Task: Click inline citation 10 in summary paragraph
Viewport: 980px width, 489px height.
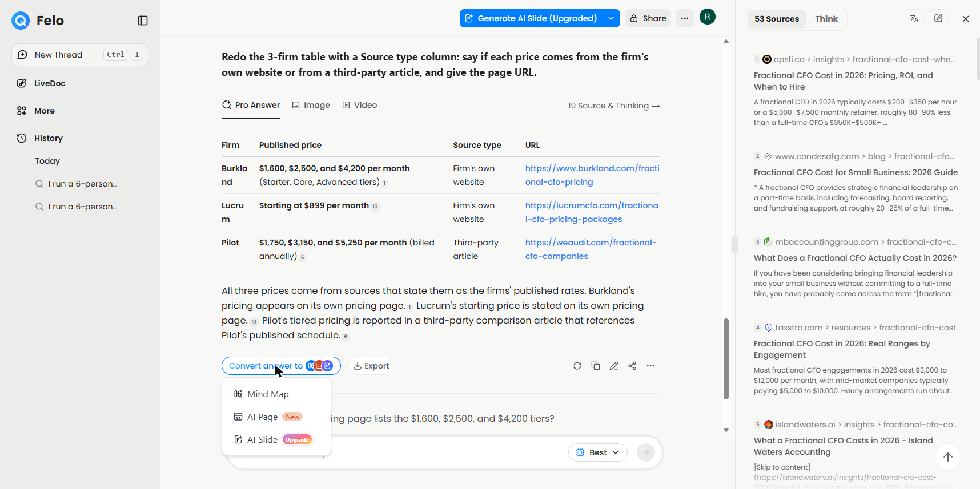Action: coord(254,321)
